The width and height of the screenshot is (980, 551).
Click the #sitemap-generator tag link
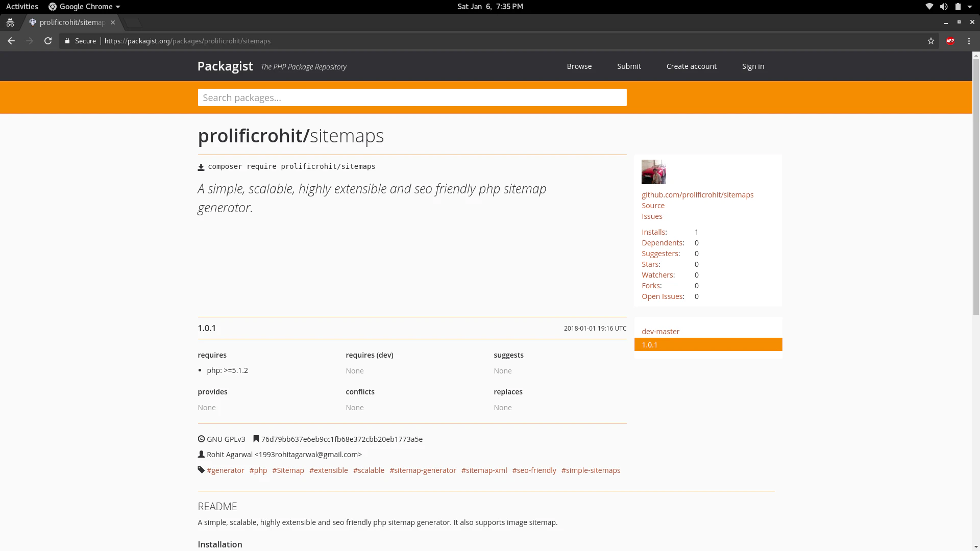(x=423, y=470)
